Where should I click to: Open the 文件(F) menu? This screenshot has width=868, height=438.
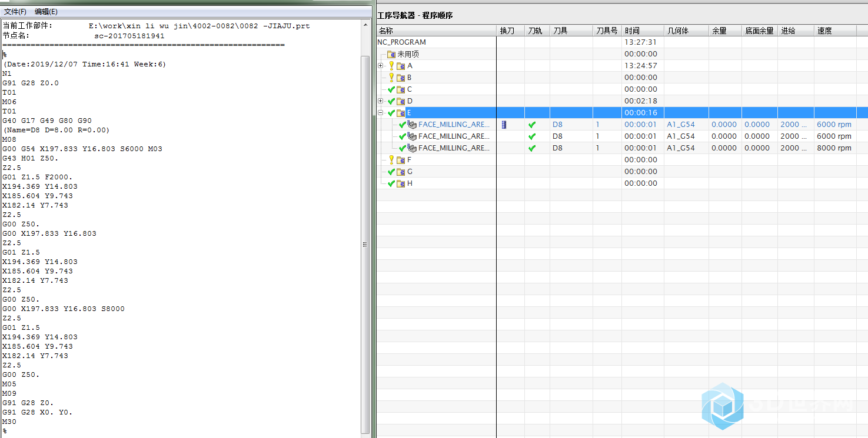tap(15, 11)
